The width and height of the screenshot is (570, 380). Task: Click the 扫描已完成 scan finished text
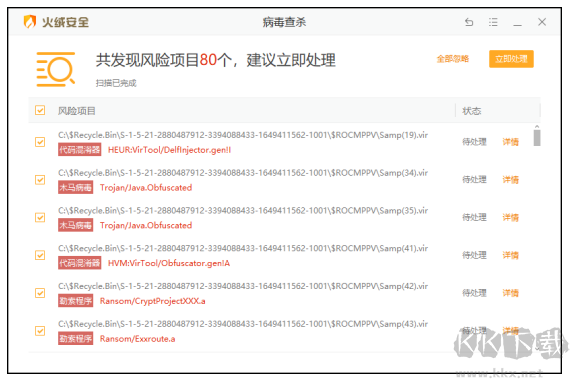(116, 83)
